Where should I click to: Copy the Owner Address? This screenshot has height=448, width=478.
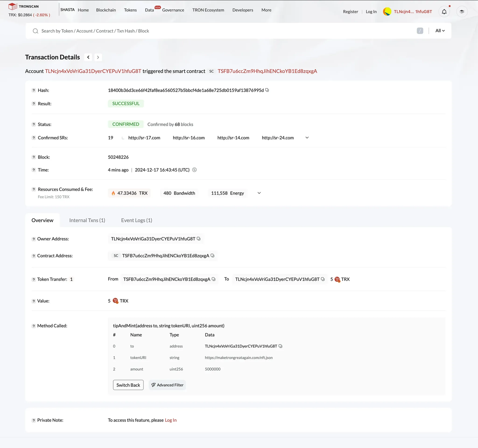pyautogui.click(x=199, y=239)
